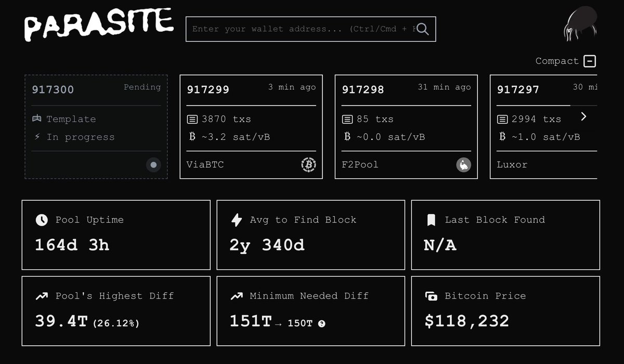Image resolution: width=624 pixels, height=364 pixels.
Task: Click the bitcoin icon beside ~1.0 sat/vB
Action: pos(502,137)
